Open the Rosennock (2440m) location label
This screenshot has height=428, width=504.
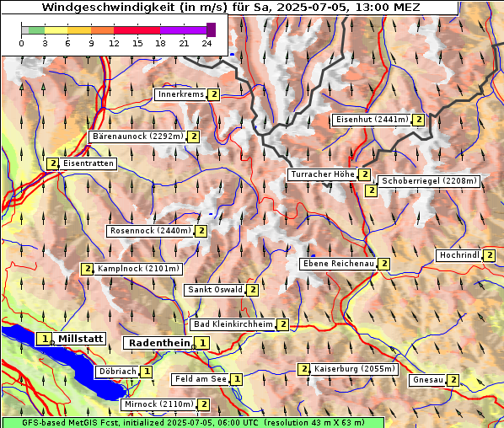pyautogui.click(x=151, y=231)
